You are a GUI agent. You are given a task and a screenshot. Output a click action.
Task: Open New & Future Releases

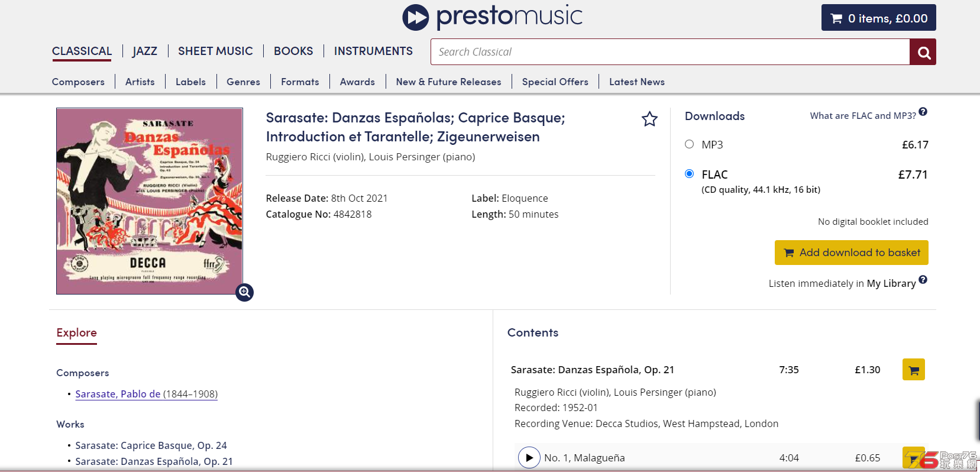click(448, 82)
